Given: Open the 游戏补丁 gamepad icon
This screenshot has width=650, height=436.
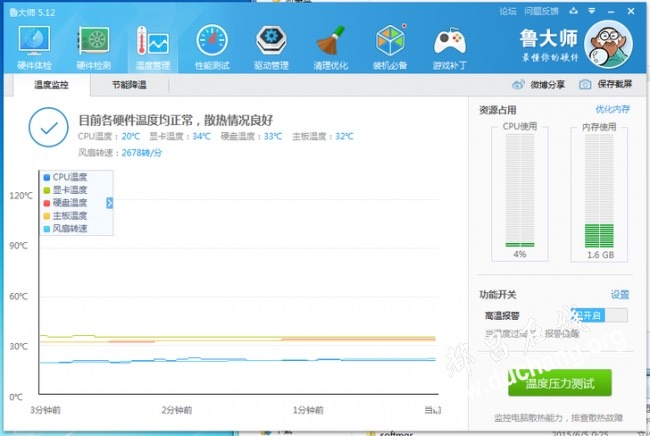Looking at the screenshot, I should tap(449, 47).
